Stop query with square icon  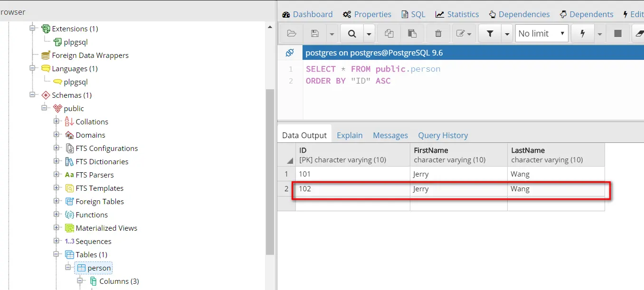pos(618,34)
